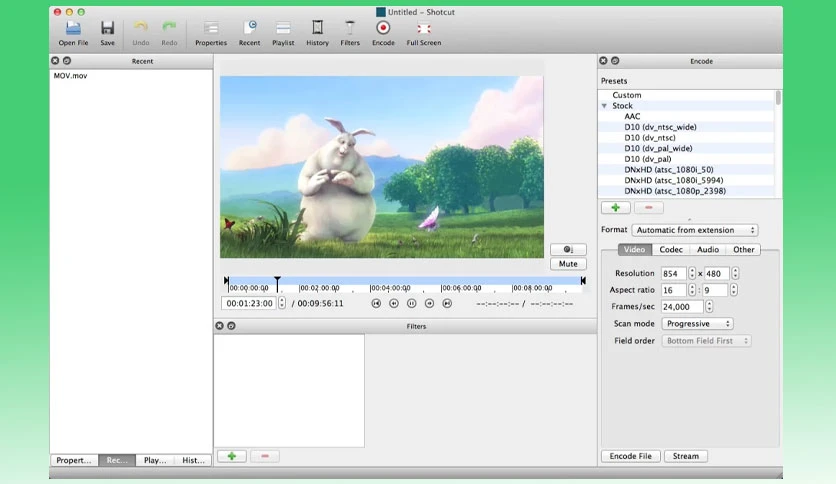
Task: Undock the Recent panel
Action: pyautogui.click(x=67, y=61)
